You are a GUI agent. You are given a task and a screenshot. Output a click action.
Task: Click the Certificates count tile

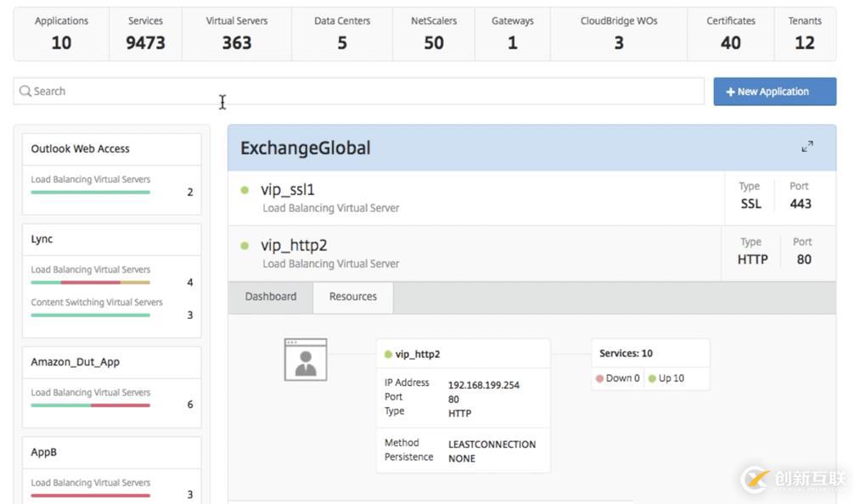click(730, 34)
